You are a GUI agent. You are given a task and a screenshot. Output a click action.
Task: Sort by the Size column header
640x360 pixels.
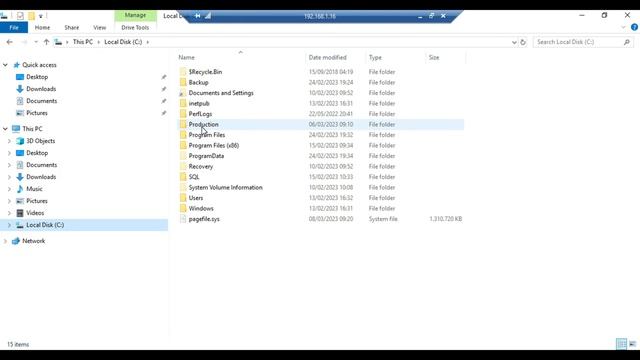point(434,58)
